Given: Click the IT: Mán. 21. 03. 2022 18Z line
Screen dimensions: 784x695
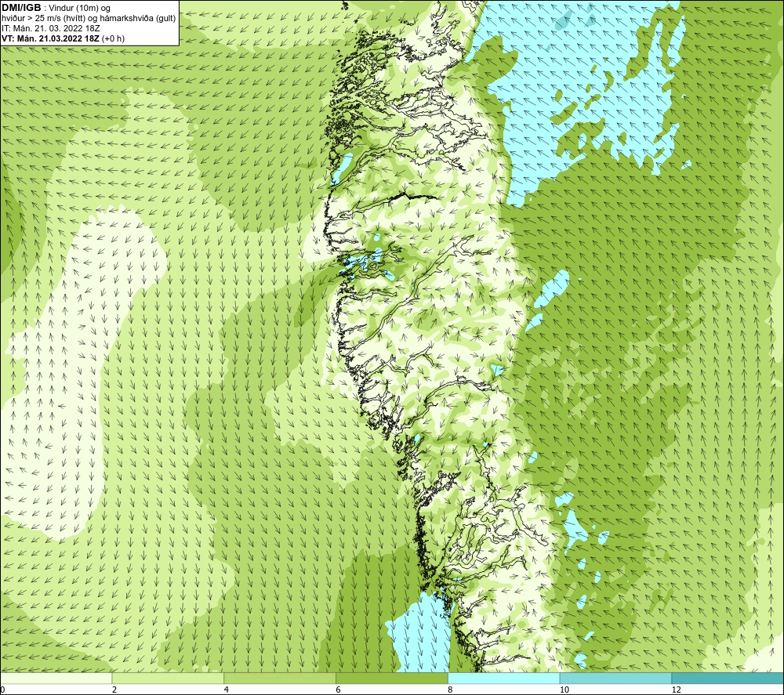Looking at the screenshot, I should point(51,28).
